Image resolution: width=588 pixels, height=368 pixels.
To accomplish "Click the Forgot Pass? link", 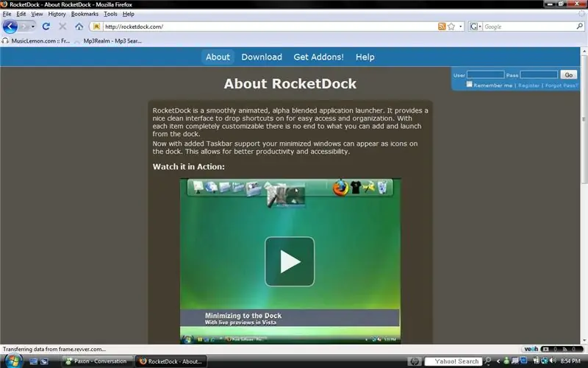I will pyautogui.click(x=561, y=85).
